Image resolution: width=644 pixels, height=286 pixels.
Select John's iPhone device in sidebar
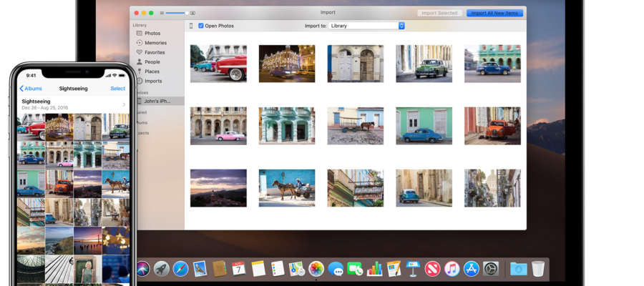coord(157,101)
